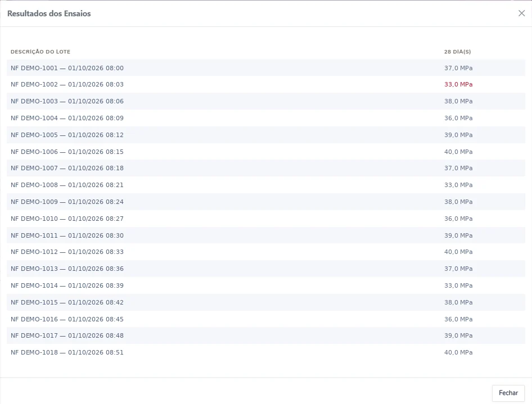The height and width of the screenshot is (404, 532).
Task: Select row NF DEMO-1008 — 01/10/2026 08:21
Action: point(266,185)
